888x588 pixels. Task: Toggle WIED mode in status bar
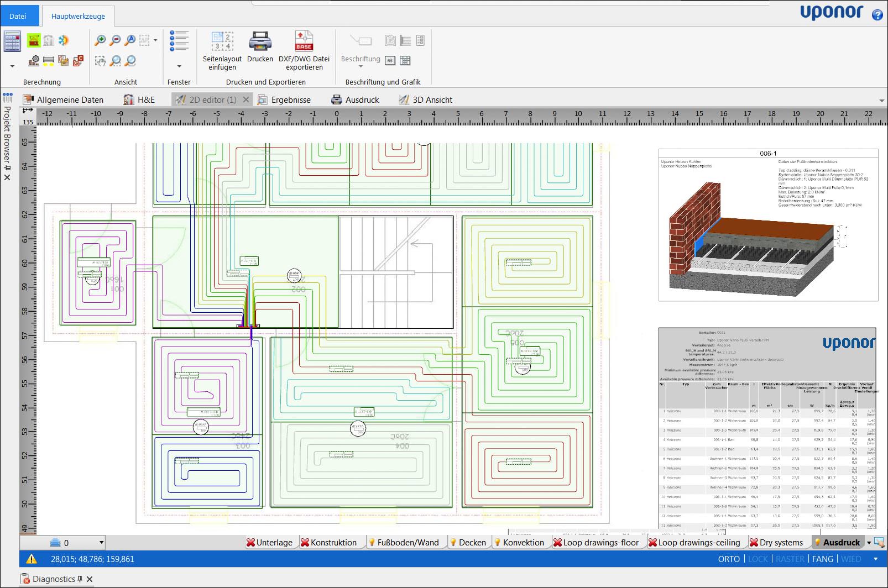851,559
